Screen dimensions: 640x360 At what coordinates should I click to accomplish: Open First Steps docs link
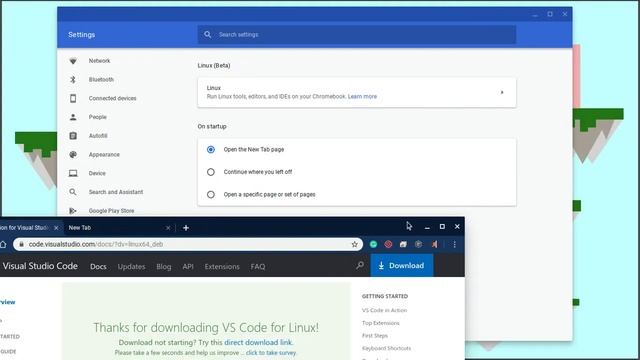[x=375, y=336]
